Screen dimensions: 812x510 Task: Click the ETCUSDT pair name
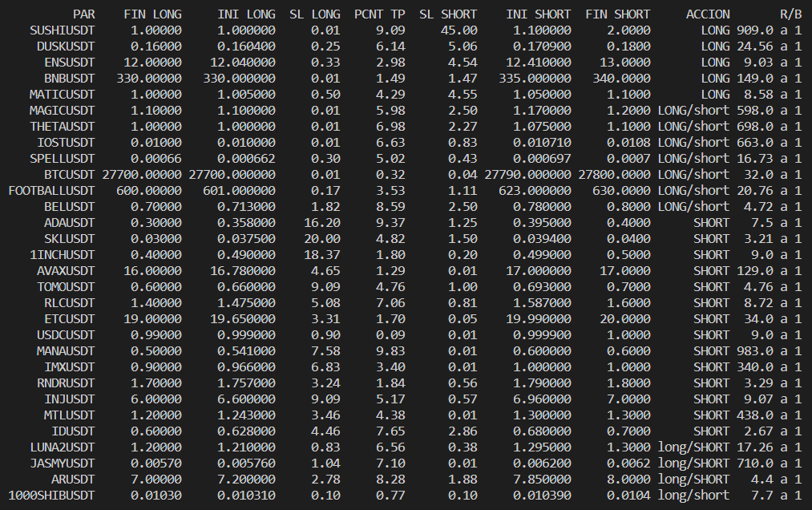pos(70,319)
